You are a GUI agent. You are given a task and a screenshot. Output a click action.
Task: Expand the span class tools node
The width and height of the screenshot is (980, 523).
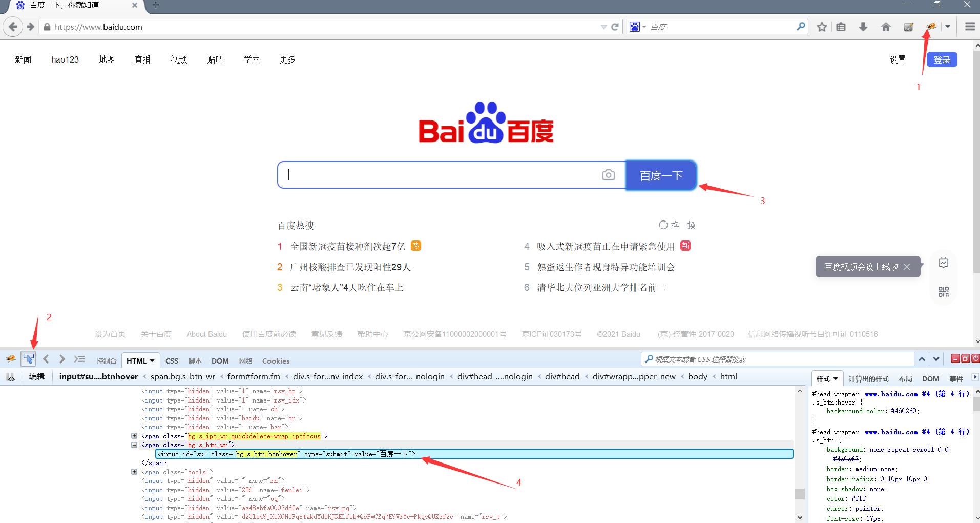(x=134, y=472)
